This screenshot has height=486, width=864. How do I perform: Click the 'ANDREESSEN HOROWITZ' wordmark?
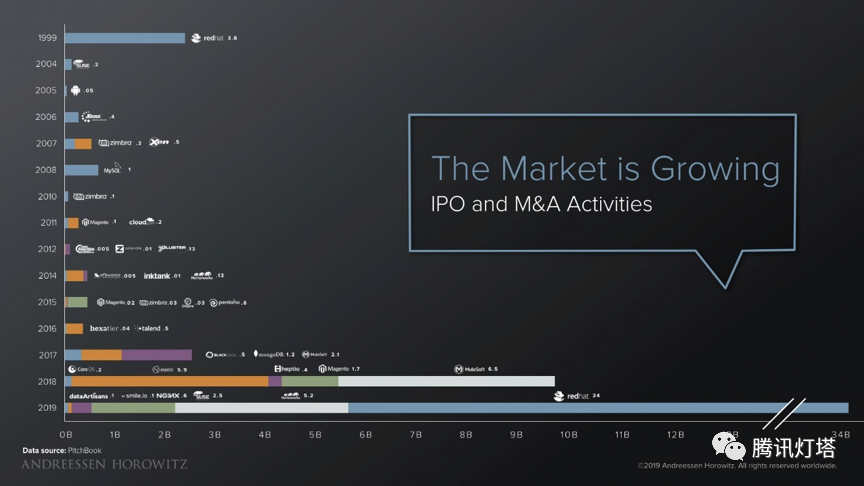[x=104, y=465]
